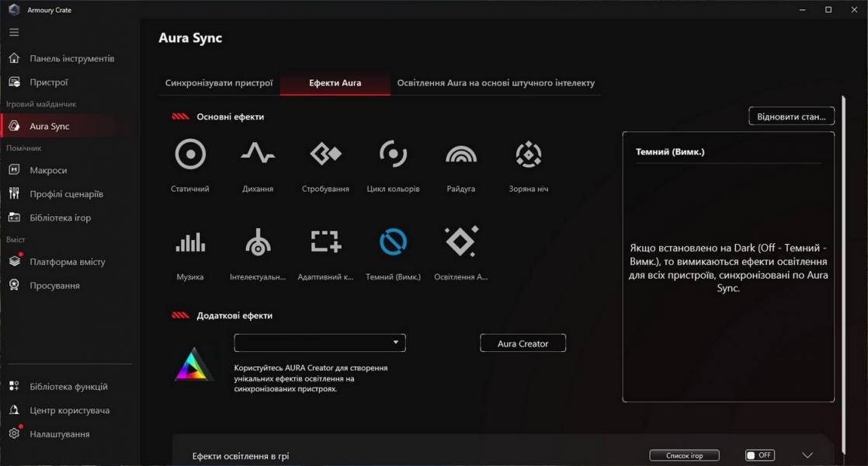Open the Список ігор game list button
The height and width of the screenshot is (466, 868).
(684, 455)
